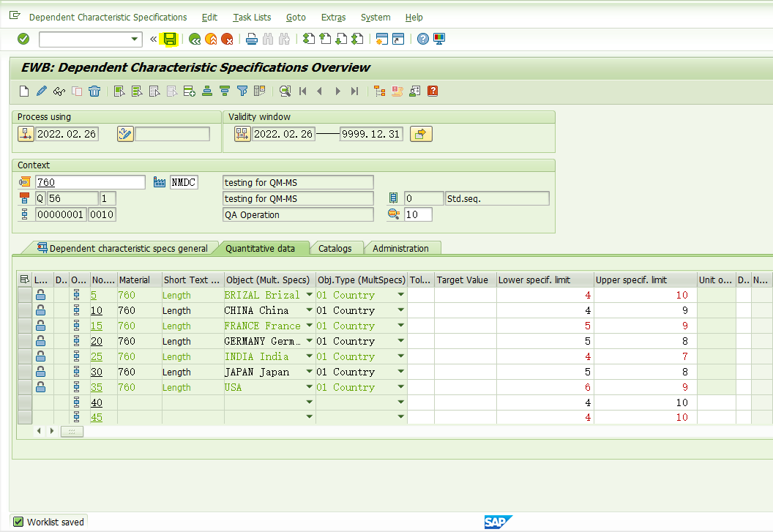The height and width of the screenshot is (532, 773).
Task: Click the orange Exit icon
Action: [211, 39]
